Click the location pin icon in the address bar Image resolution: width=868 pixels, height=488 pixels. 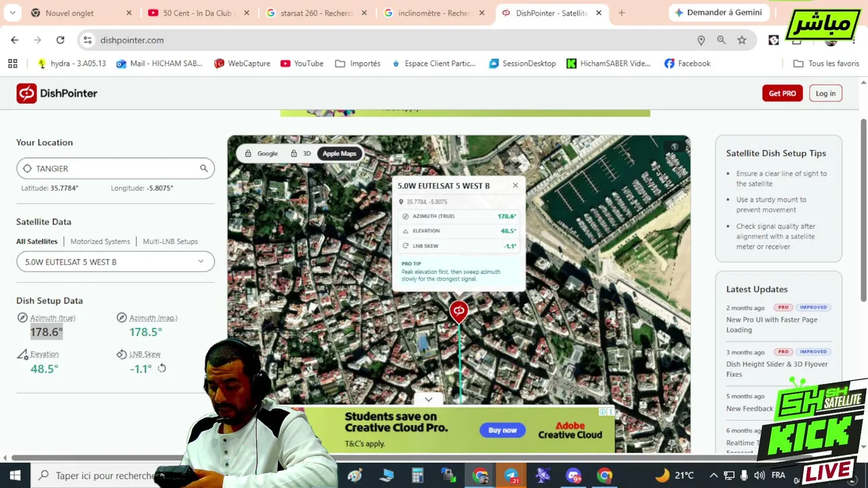701,40
